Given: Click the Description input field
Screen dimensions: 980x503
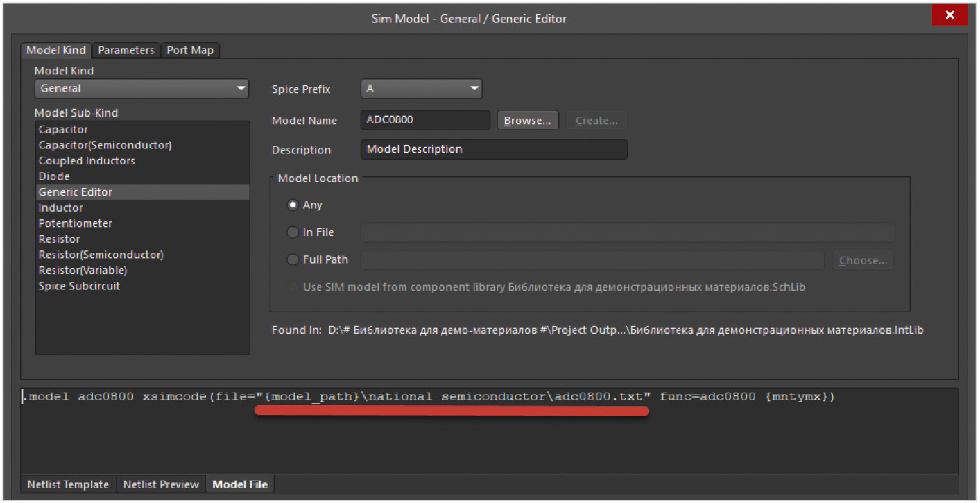Looking at the screenshot, I should [x=494, y=149].
